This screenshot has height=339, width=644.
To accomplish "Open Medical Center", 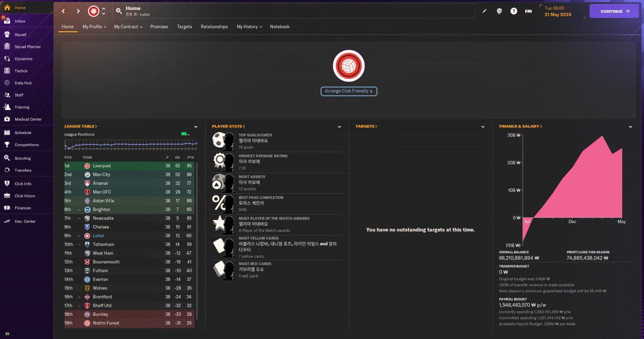I will [27, 119].
